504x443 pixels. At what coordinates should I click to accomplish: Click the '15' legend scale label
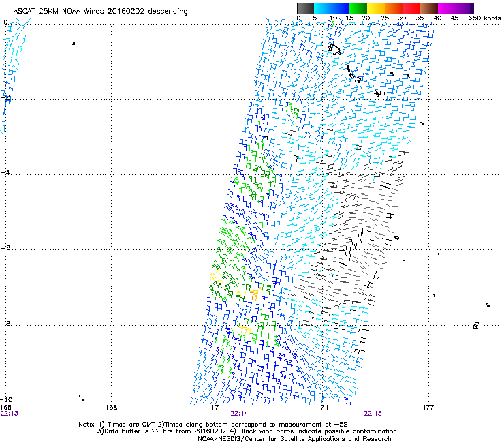click(x=349, y=18)
